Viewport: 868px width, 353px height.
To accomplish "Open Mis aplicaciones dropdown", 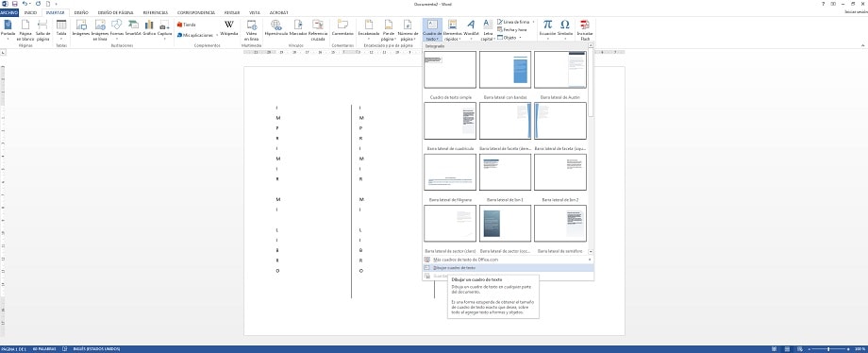I will 197,35.
